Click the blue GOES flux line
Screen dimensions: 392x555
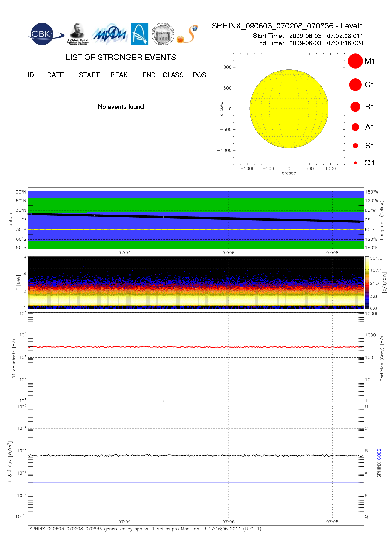(x=196, y=483)
